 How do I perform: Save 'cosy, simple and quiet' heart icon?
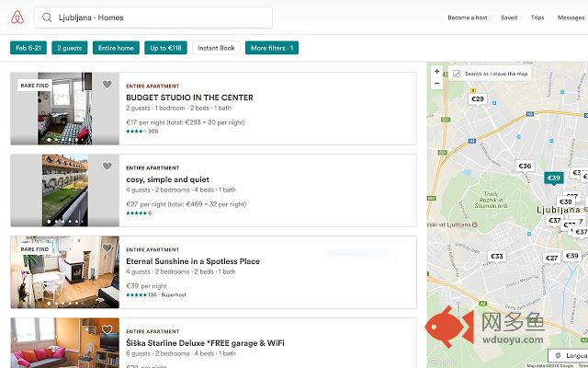[107, 166]
